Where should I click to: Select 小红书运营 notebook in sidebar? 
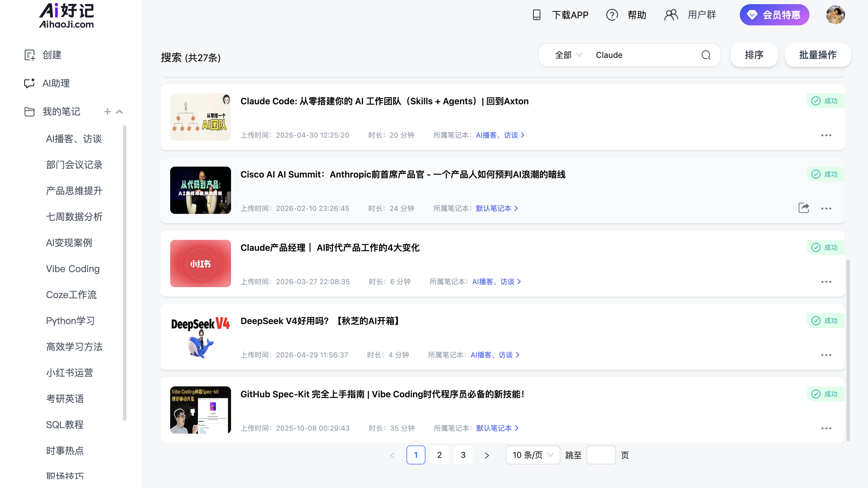click(69, 373)
